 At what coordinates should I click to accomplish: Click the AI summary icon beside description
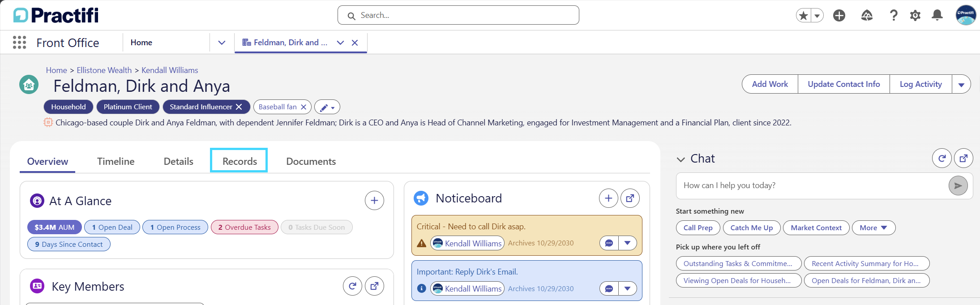point(48,122)
